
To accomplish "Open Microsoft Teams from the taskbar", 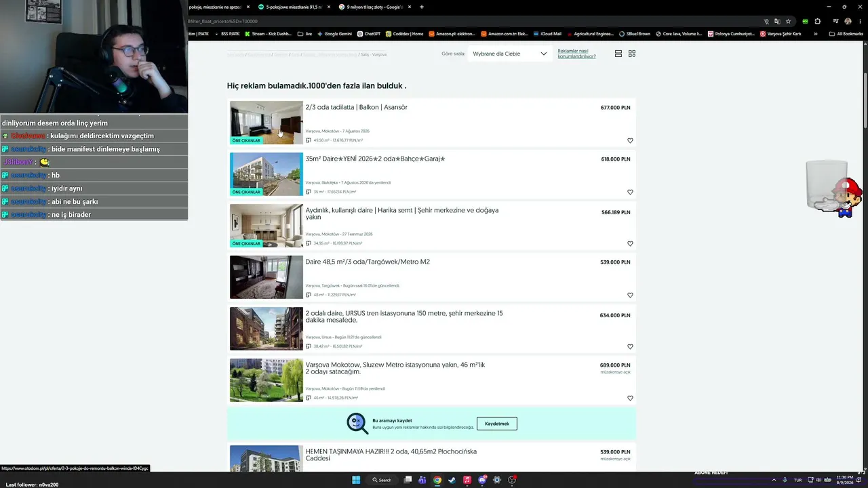I will click(x=422, y=480).
